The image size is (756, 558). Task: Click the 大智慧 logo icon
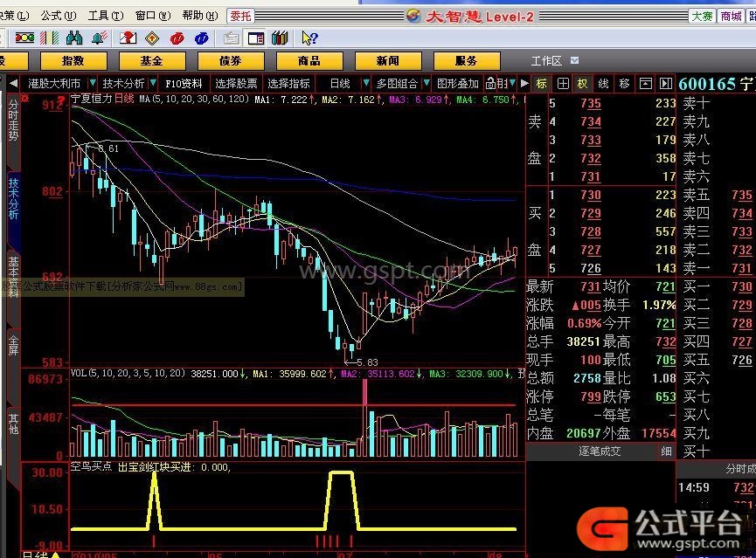pyautogui.click(x=413, y=16)
